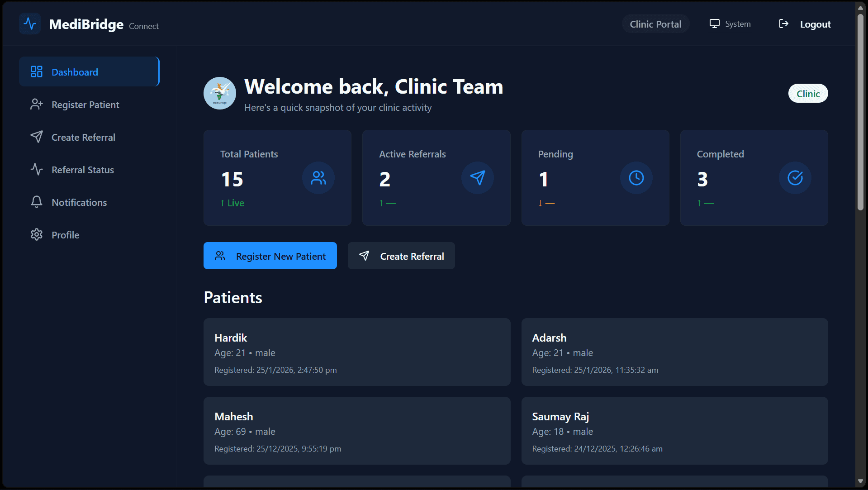This screenshot has width=868, height=490.
Task: Click Hardik's registered date text
Action: 275,370
